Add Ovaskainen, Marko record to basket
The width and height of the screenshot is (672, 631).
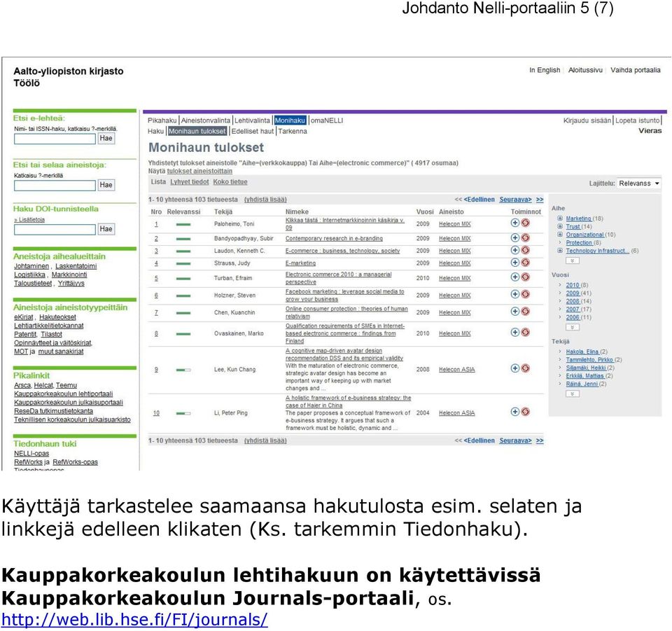pyautogui.click(x=514, y=333)
